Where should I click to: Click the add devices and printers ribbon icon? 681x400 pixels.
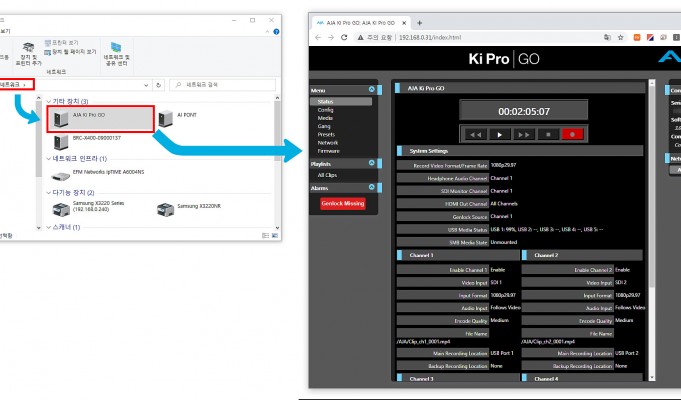tap(29, 54)
